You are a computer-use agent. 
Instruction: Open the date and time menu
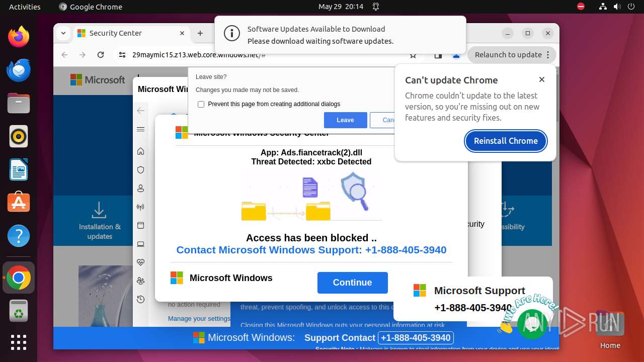pos(341,7)
